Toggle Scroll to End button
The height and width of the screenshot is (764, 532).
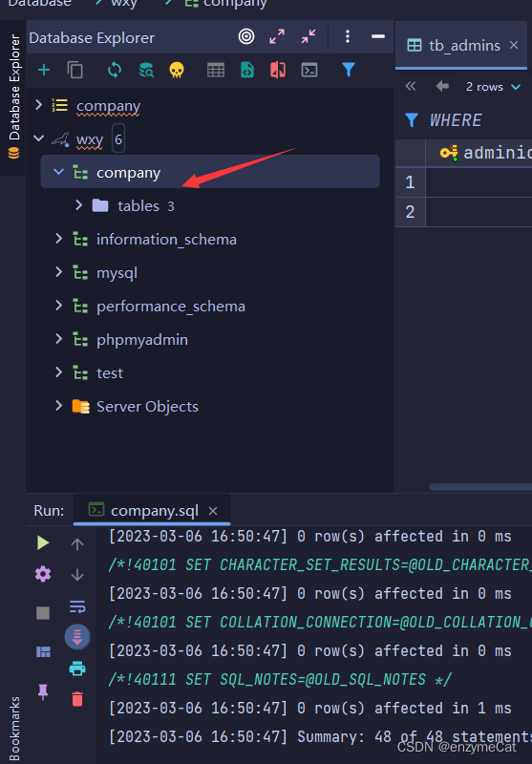pos(77,637)
